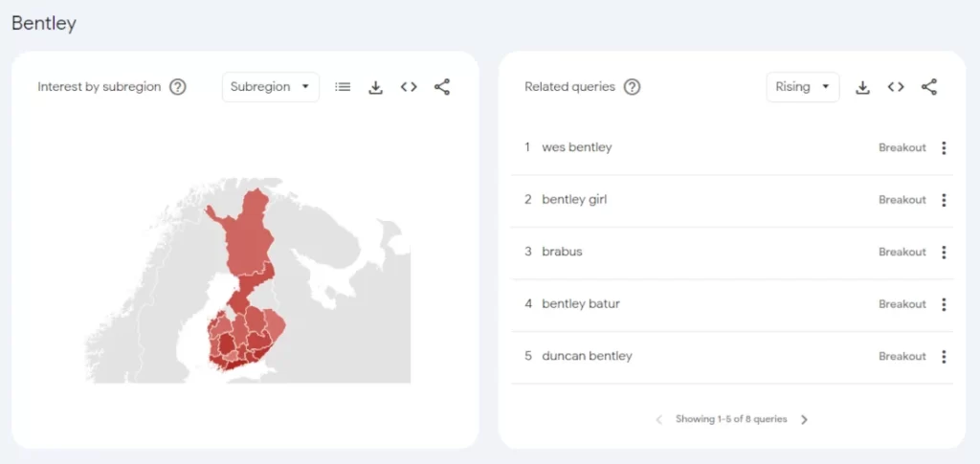
Task: Open more options for wes bentley
Action: click(x=944, y=147)
